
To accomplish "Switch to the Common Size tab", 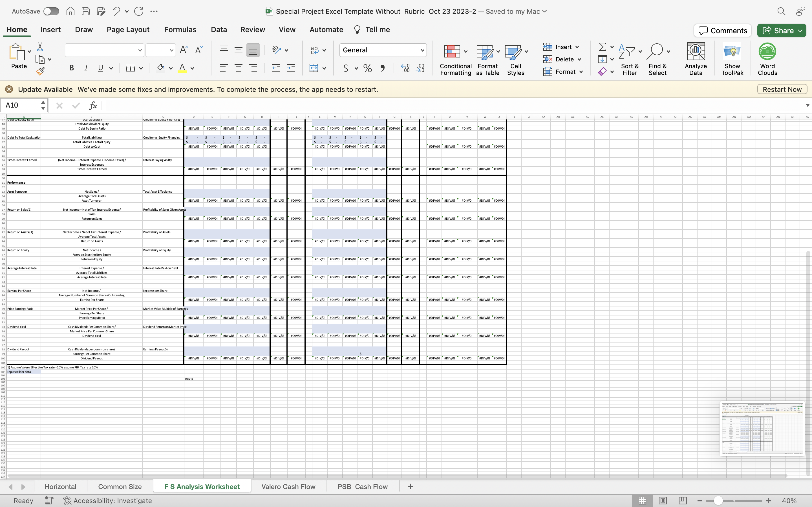I will click(120, 486).
